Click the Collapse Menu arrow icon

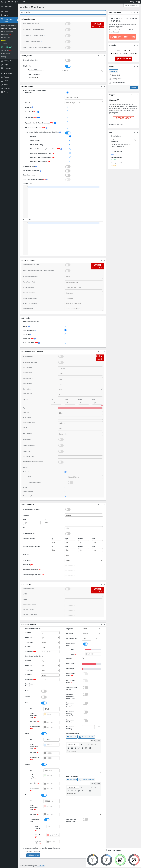pyautogui.click(x=2, y=92)
